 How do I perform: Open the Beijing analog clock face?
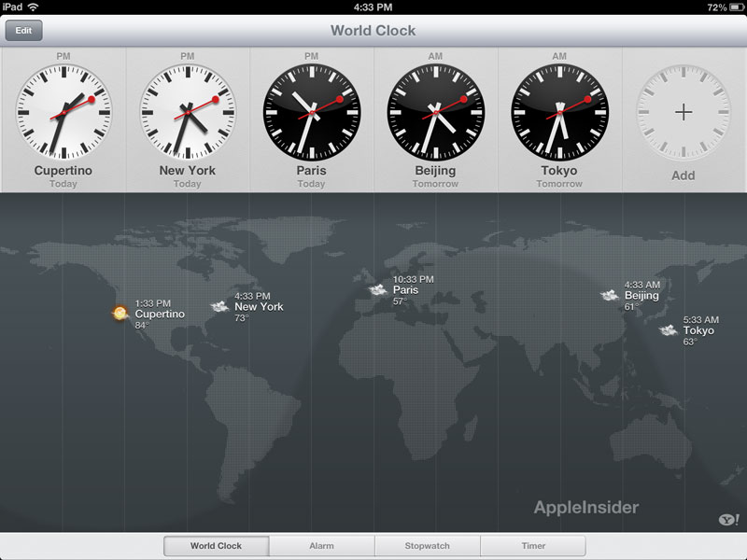click(x=435, y=112)
